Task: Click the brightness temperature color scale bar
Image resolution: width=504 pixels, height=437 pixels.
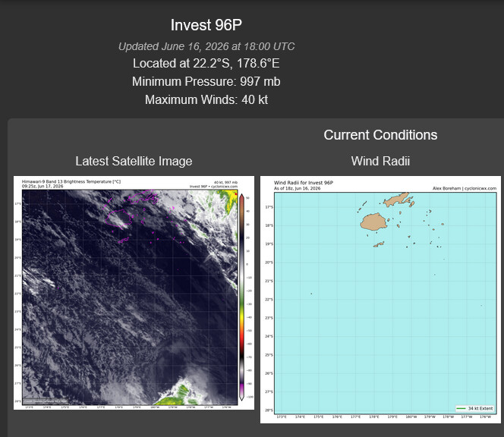Action: (x=241, y=297)
